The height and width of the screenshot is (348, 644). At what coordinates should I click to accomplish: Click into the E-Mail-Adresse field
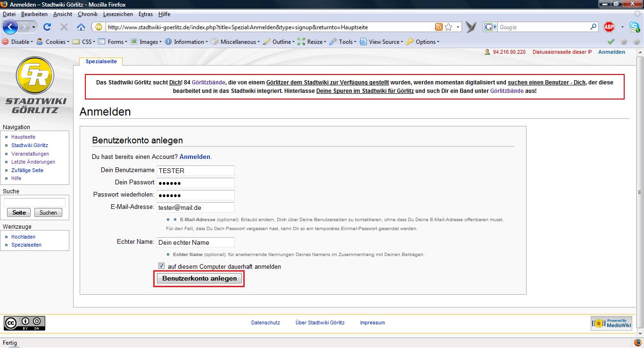pos(195,207)
